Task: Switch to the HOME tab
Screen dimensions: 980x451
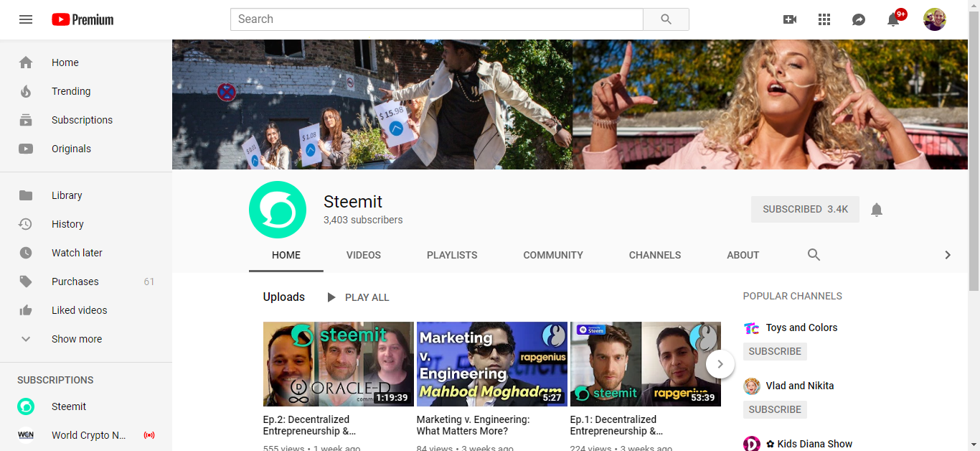Action: 286,255
